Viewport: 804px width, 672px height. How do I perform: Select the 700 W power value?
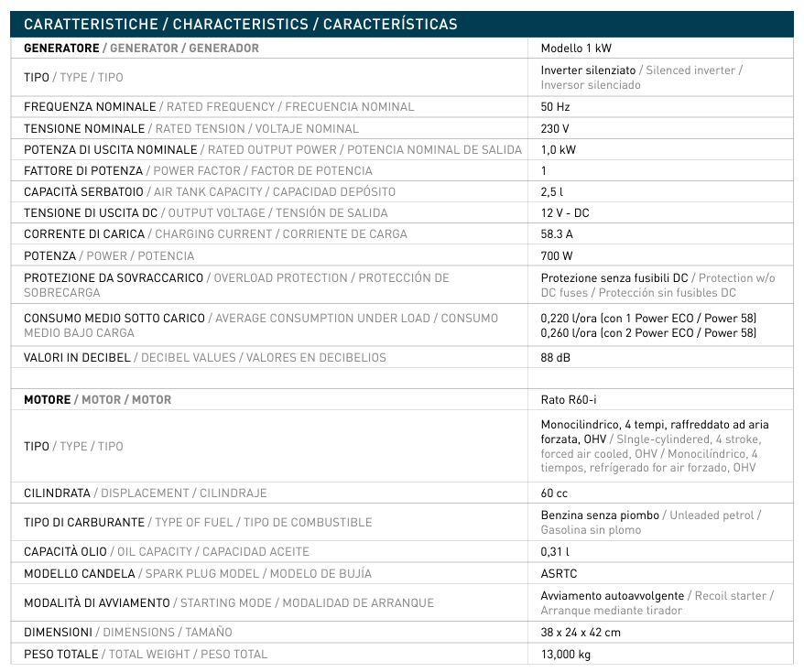tap(557, 255)
